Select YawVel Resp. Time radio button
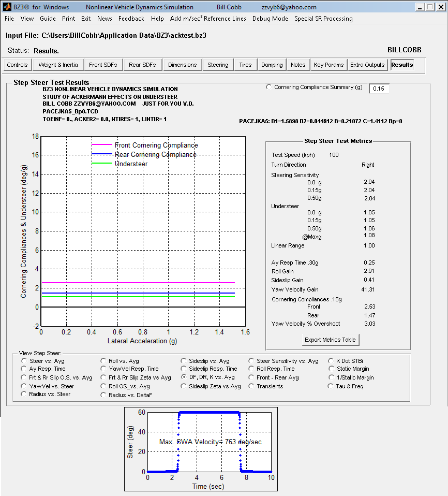448x496 pixels. (x=103, y=369)
